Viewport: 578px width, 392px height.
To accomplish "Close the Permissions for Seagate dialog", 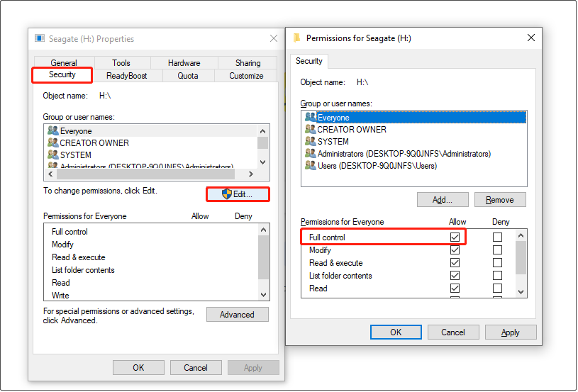I will [530, 38].
